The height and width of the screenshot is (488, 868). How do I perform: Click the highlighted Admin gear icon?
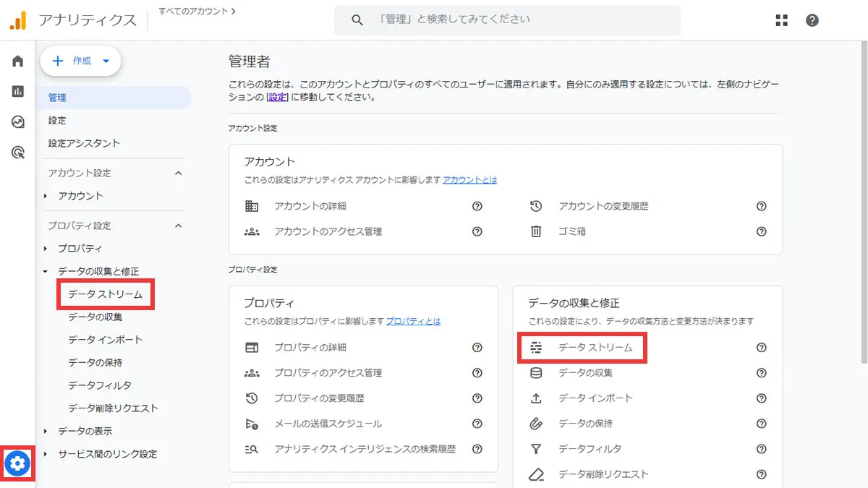point(18,463)
